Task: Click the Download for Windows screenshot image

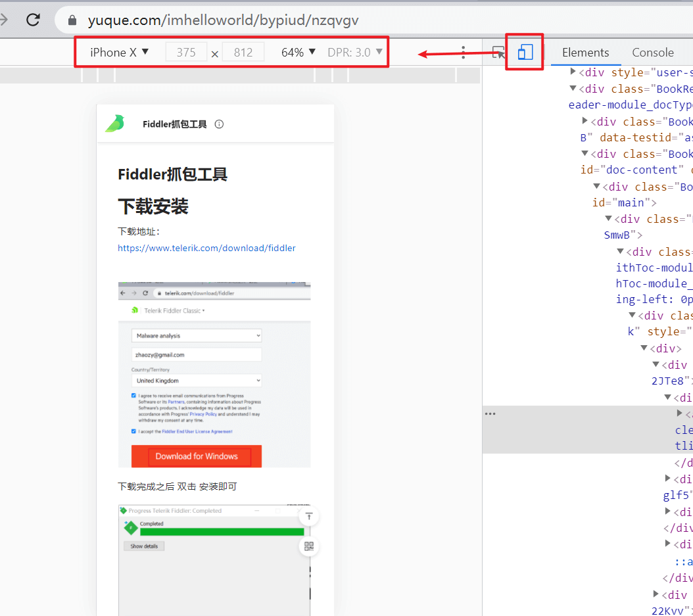Action: pyautogui.click(x=214, y=375)
